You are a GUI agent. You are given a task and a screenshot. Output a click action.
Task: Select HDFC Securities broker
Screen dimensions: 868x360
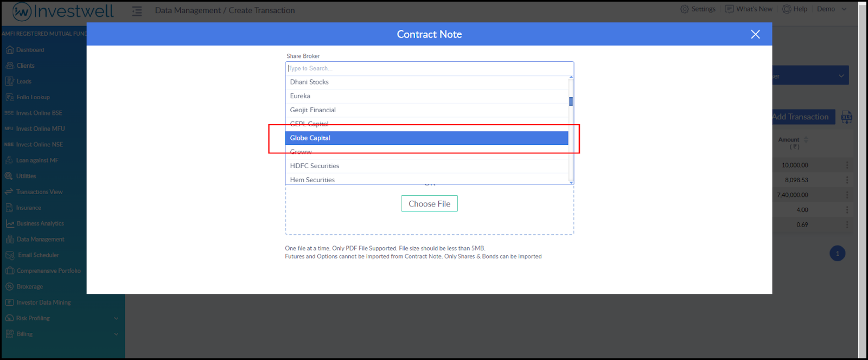click(x=426, y=166)
